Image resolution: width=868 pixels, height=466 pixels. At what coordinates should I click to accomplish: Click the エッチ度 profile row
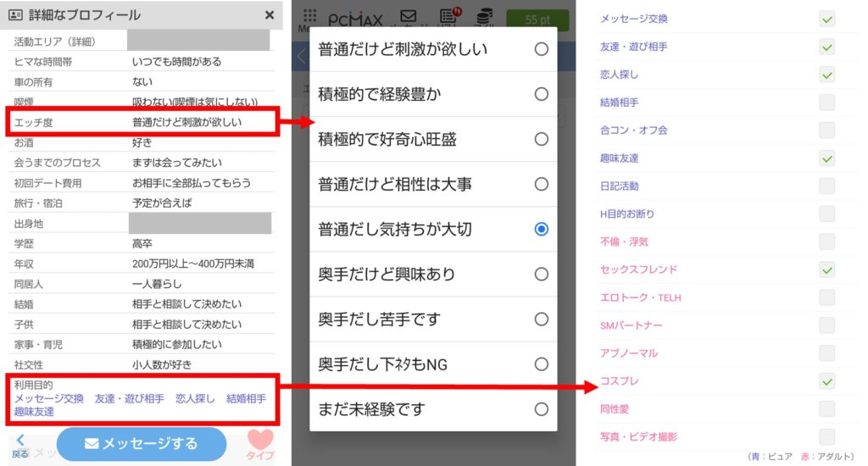142,122
